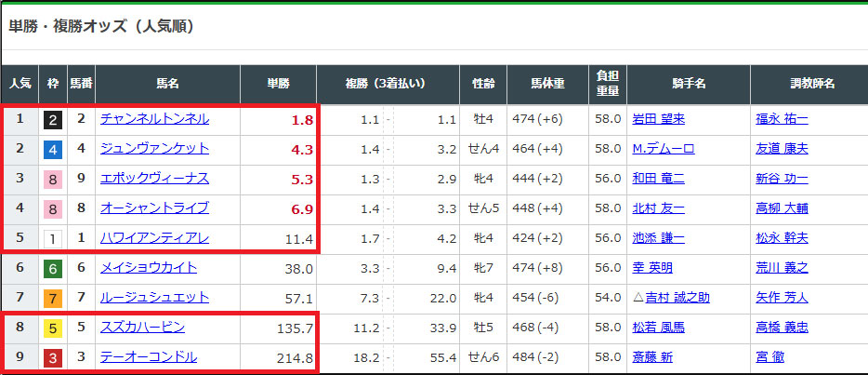Click the ジュンヴァンケット horse name link

tap(154, 149)
